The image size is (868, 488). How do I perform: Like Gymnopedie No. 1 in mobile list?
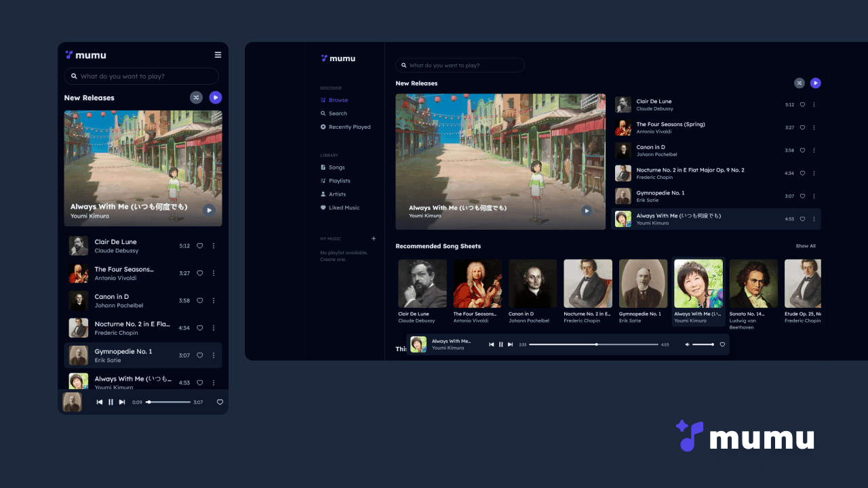199,355
